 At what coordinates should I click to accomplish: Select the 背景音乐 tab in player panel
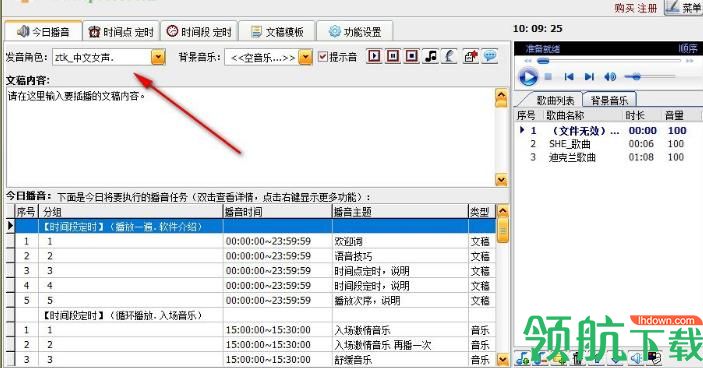coord(609,100)
